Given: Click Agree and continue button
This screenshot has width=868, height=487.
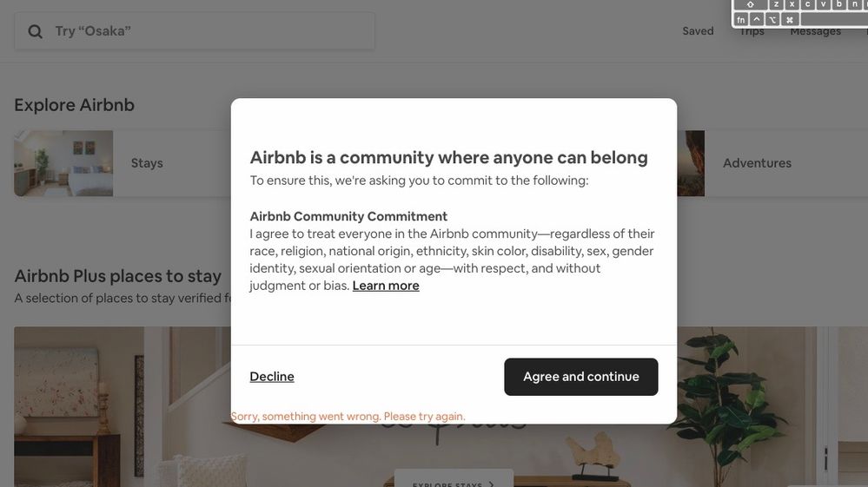Looking at the screenshot, I should coord(580,377).
